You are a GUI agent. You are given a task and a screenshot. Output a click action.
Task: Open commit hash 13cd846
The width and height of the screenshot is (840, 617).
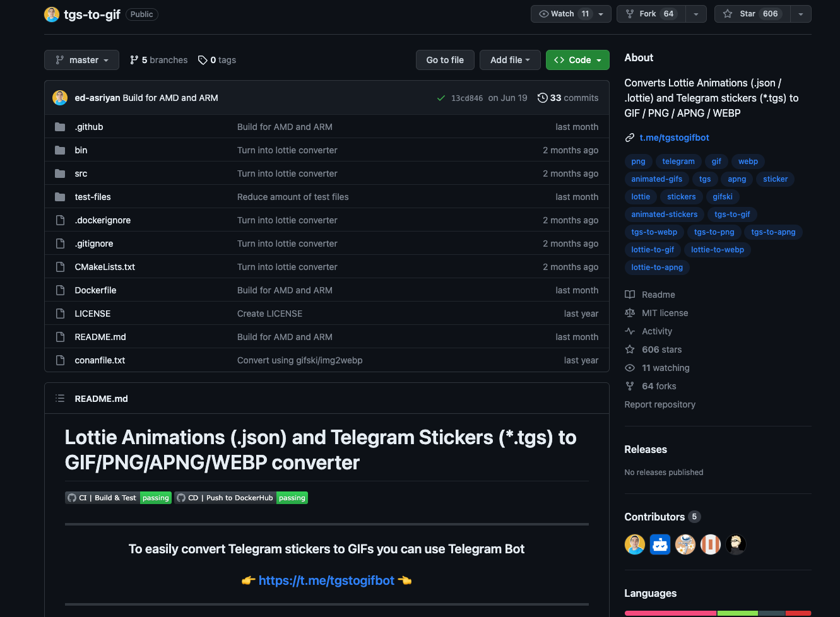pyautogui.click(x=467, y=98)
